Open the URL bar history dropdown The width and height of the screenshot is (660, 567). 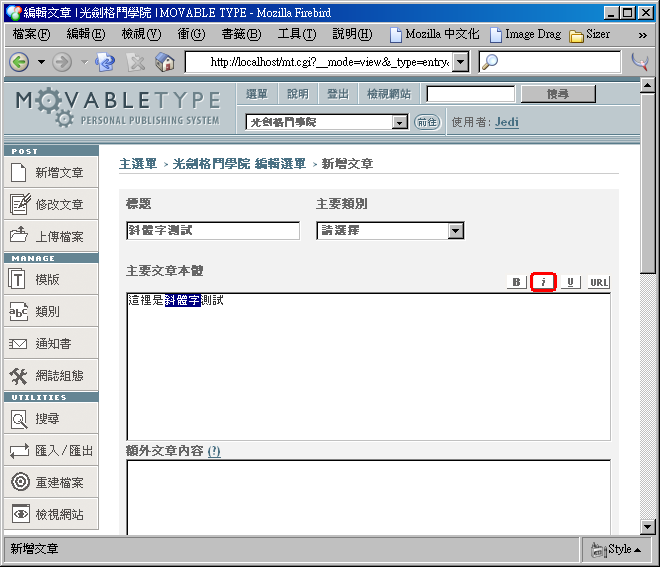461,62
